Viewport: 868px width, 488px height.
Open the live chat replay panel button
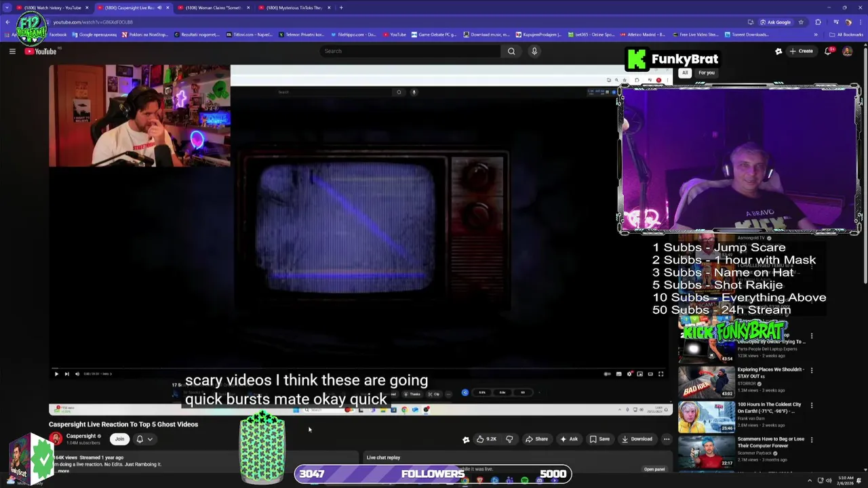(654, 469)
